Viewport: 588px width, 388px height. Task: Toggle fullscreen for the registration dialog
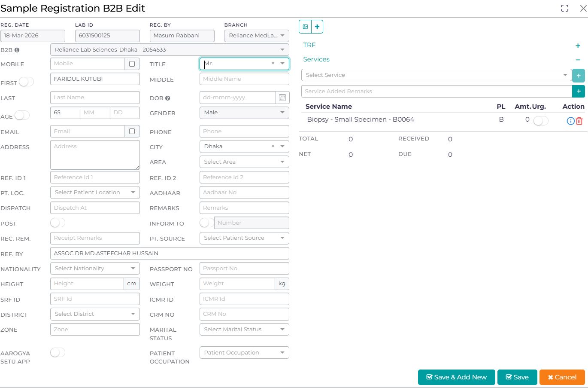point(565,8)
